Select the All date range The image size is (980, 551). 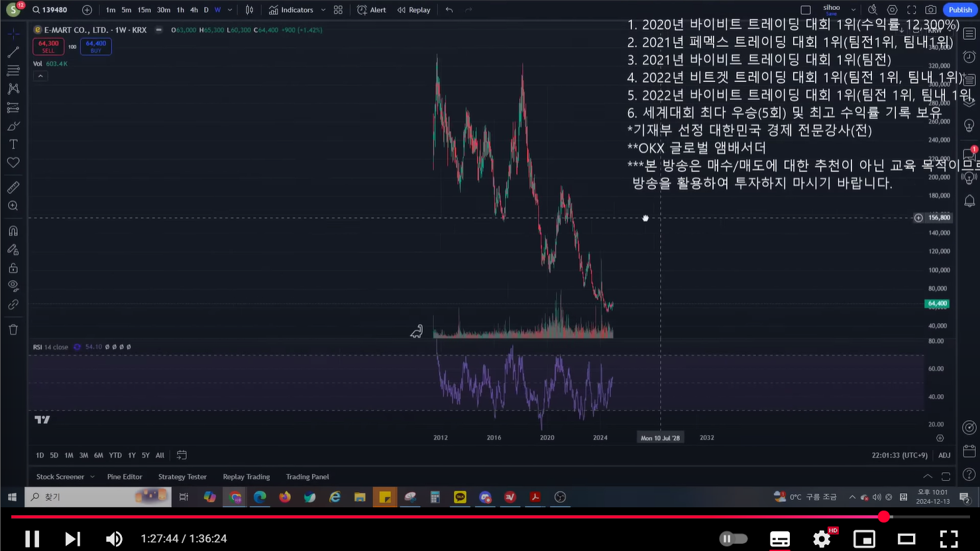coord(160,456)
